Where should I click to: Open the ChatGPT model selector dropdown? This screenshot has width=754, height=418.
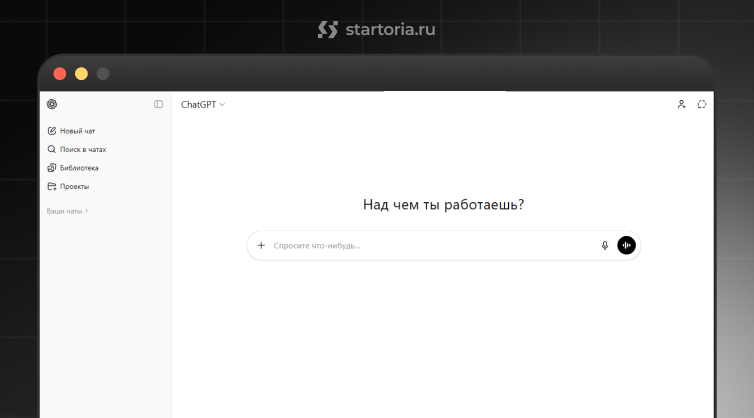tap(203, 104)
